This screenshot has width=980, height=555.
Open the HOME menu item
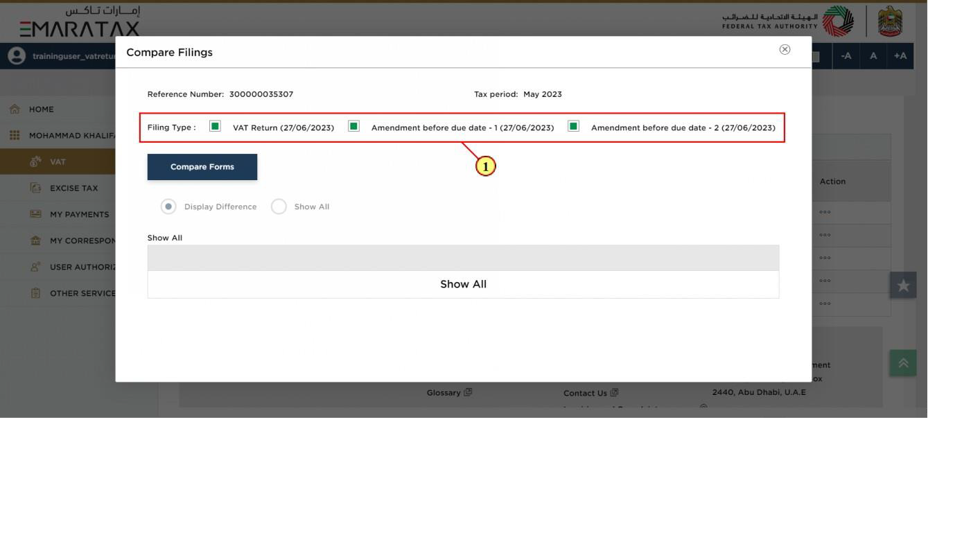41,109
